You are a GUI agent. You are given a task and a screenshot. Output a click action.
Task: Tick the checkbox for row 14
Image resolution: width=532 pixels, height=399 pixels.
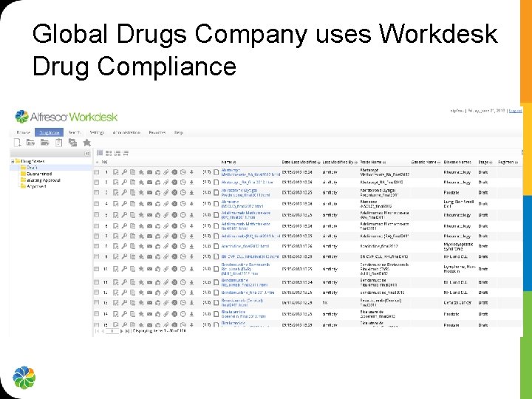97,314
